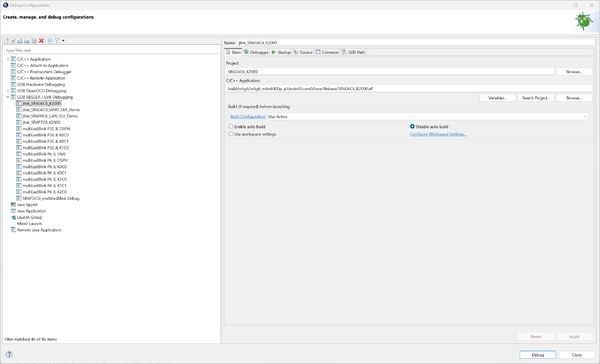Click the Variables... button
This screenshot has height=364, width=600.
click(x=497, y=98)
